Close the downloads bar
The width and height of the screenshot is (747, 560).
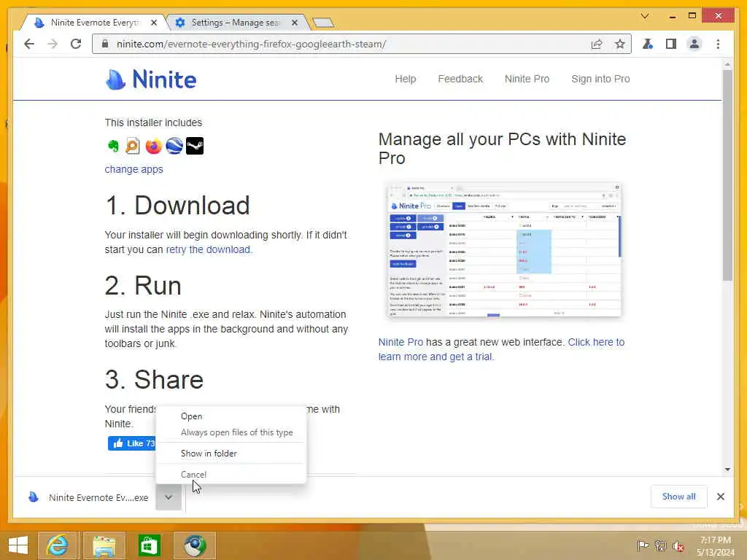point(720,497)
